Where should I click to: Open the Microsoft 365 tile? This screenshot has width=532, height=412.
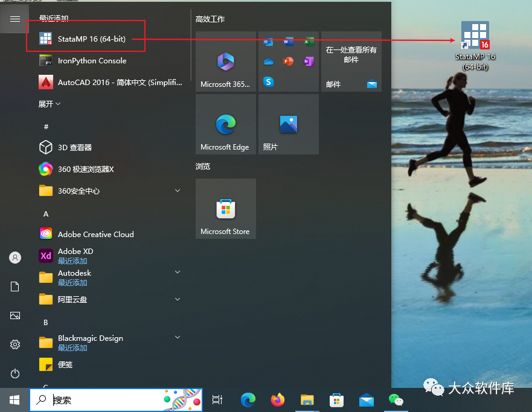226,62
